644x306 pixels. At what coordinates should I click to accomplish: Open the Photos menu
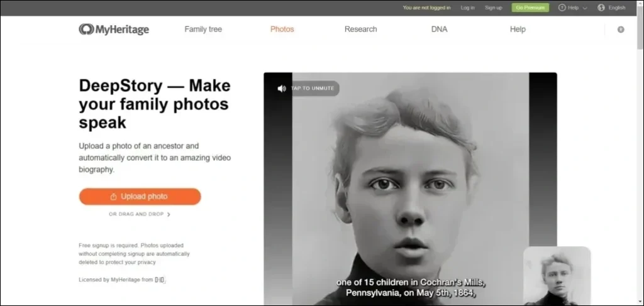[x=282, y=29]
